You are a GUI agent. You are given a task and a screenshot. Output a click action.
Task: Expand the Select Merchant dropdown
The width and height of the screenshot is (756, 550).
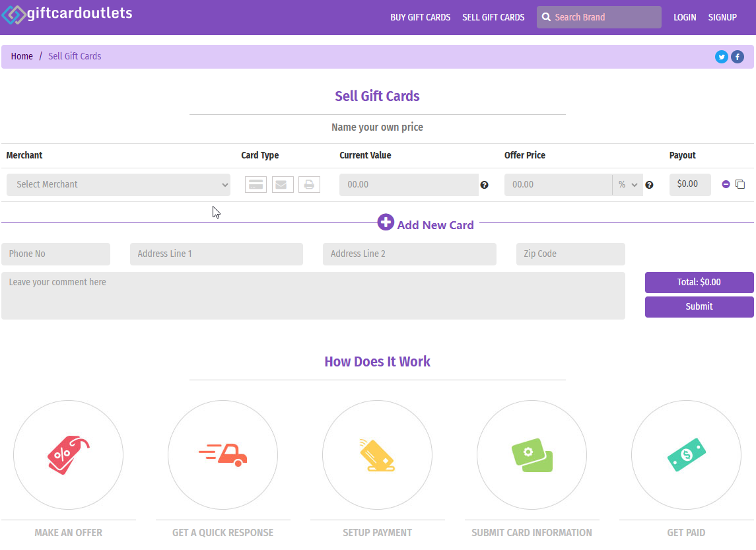click(118, 185)
